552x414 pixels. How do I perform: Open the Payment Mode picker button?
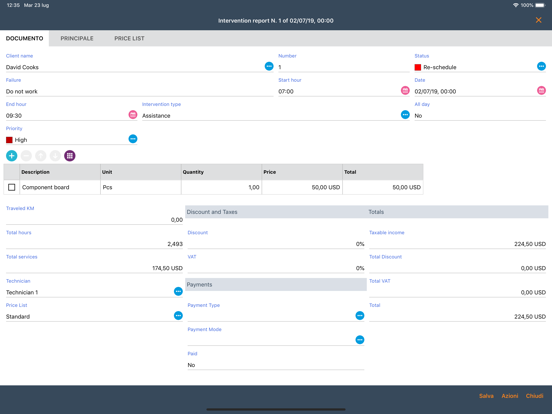359,340
